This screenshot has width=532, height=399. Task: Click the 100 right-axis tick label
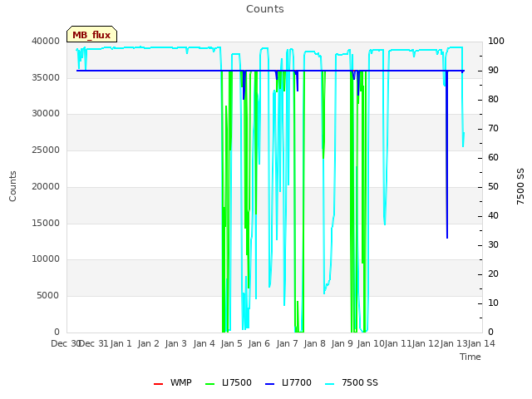pos(496,41)
